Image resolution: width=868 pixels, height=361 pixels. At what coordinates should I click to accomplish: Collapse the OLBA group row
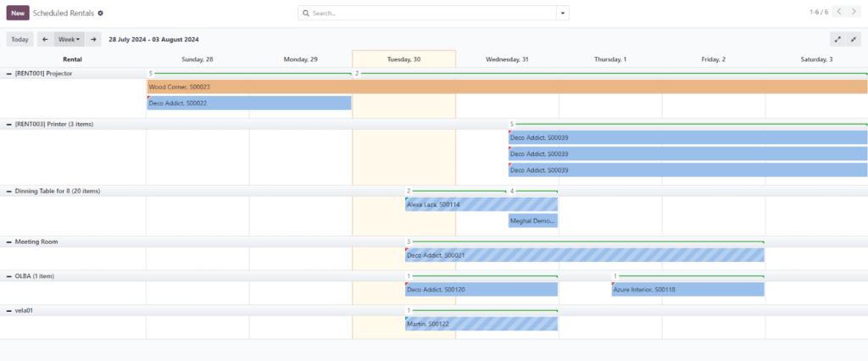[x=9, y=276]
